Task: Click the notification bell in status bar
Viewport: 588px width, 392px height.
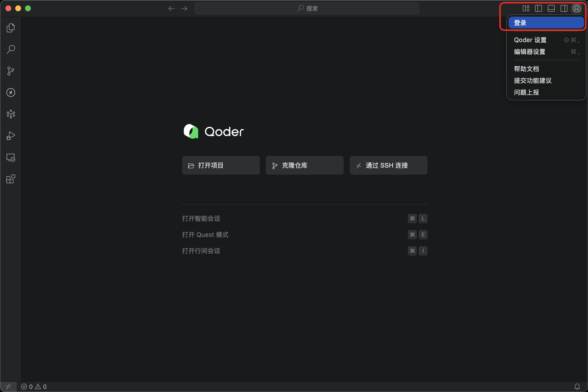Action: click(x=577, y=387)
